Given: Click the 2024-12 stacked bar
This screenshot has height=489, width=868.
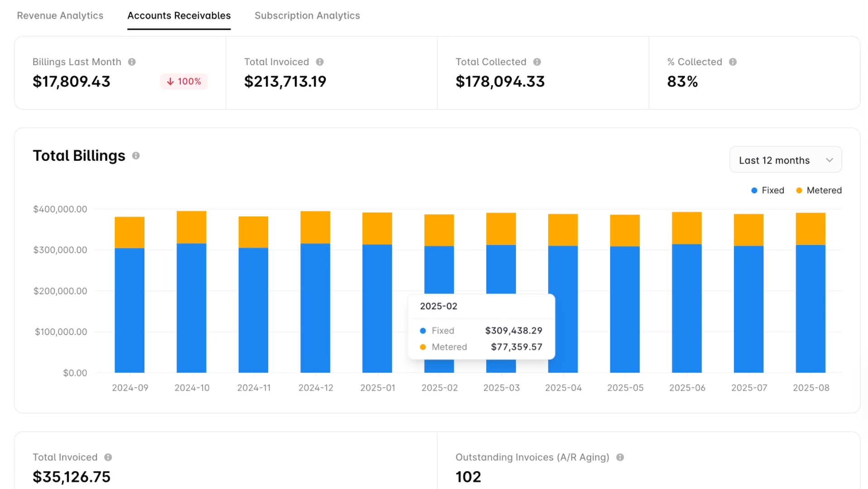Looking at the screenshot, I should [x=316, y=294].
